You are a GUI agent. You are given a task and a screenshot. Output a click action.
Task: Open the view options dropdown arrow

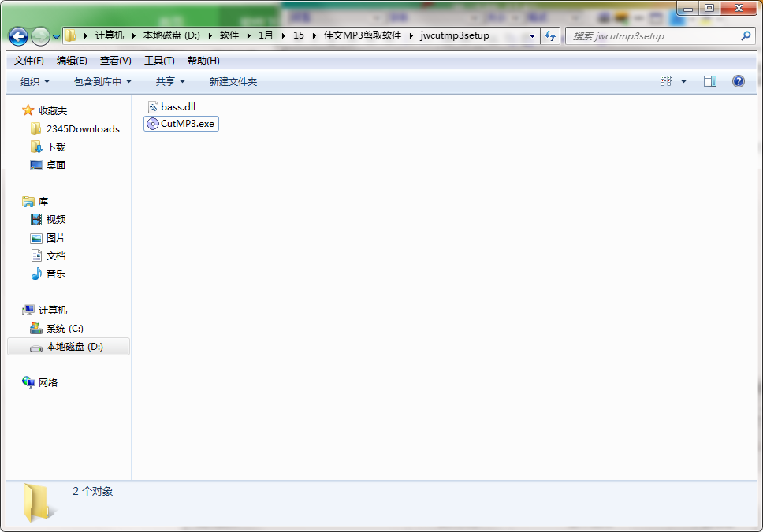683,81
